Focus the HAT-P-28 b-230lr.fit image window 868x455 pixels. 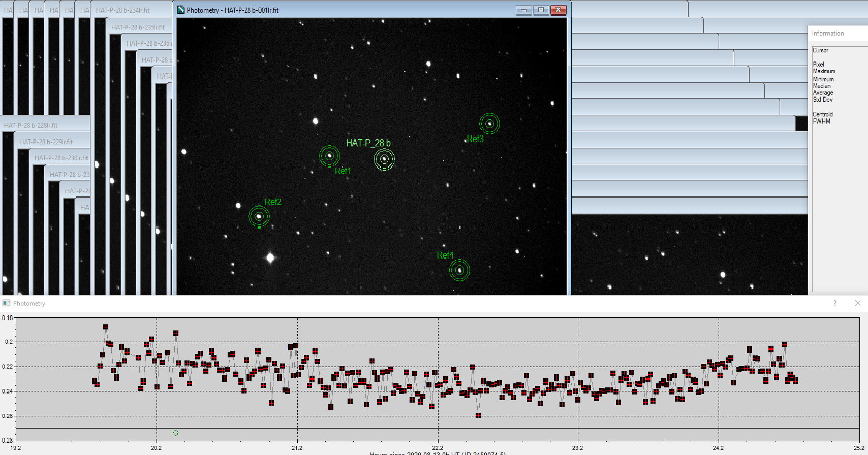[x=61, y=158]
